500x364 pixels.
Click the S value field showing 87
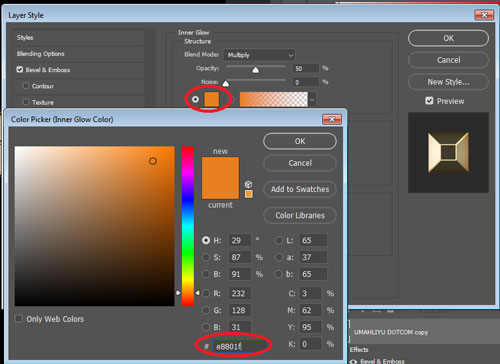[x=240, y=257]
